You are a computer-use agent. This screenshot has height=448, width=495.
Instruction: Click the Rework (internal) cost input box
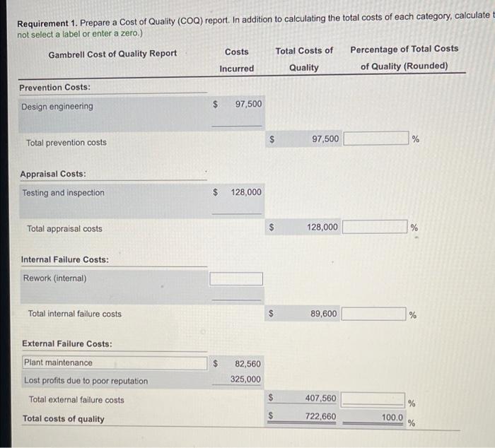[x=236, y=279]
